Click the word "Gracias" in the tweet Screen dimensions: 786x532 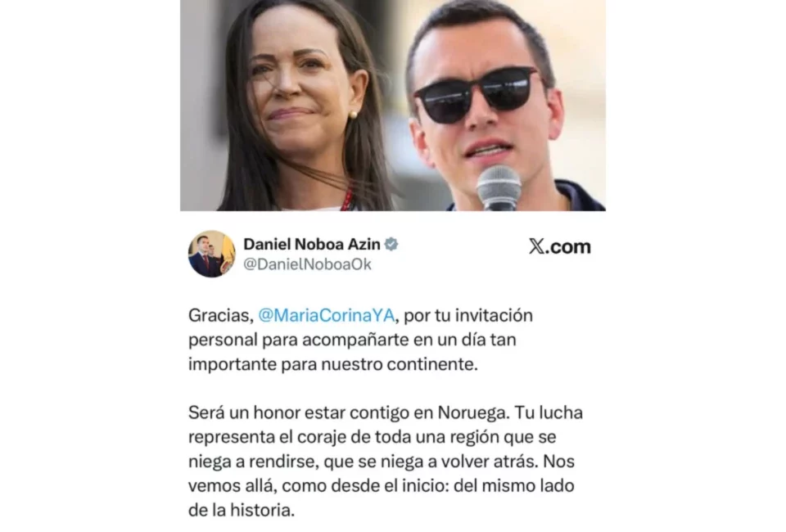click(220, 316)
